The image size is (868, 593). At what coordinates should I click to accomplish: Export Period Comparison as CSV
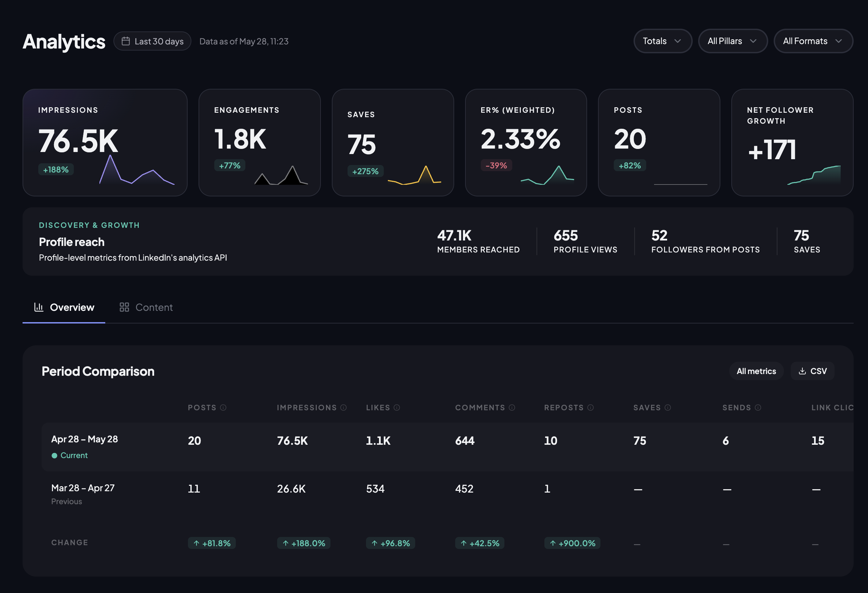(812, 371)
